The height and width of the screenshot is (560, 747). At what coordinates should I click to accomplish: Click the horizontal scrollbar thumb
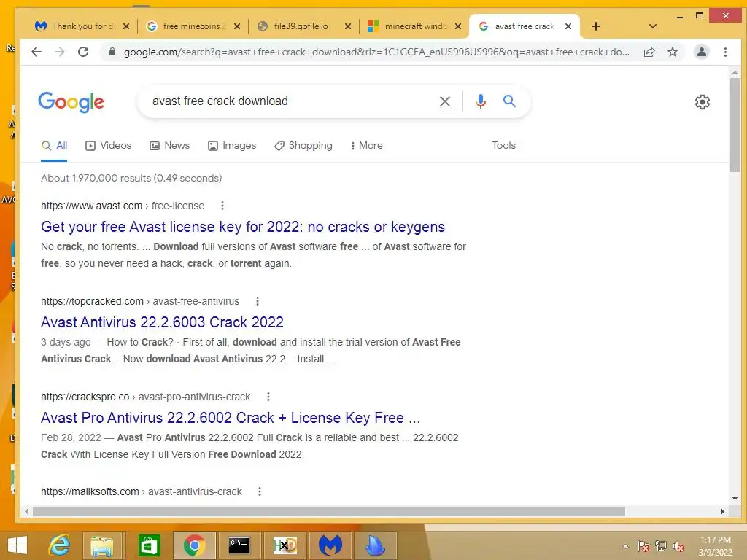point(329,511)
